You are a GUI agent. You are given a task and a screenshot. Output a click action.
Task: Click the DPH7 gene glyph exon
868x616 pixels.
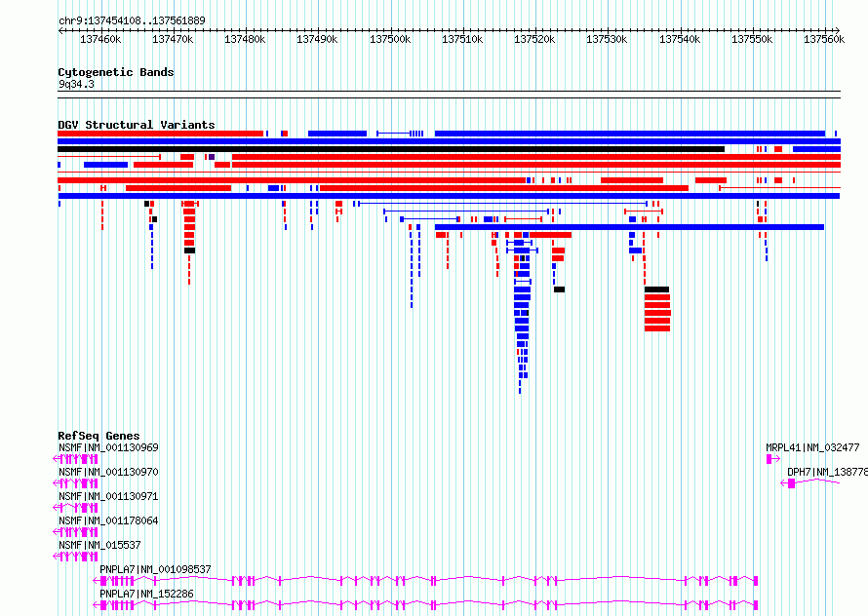(792, 483)
